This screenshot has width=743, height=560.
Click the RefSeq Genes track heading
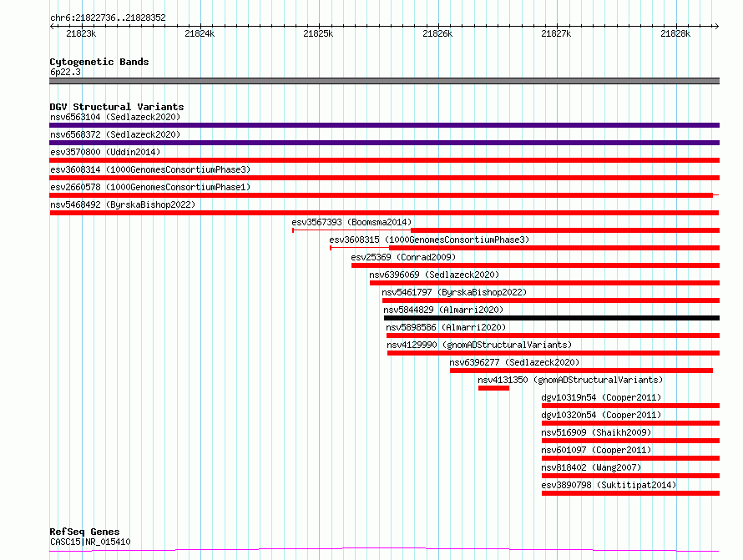84,532
